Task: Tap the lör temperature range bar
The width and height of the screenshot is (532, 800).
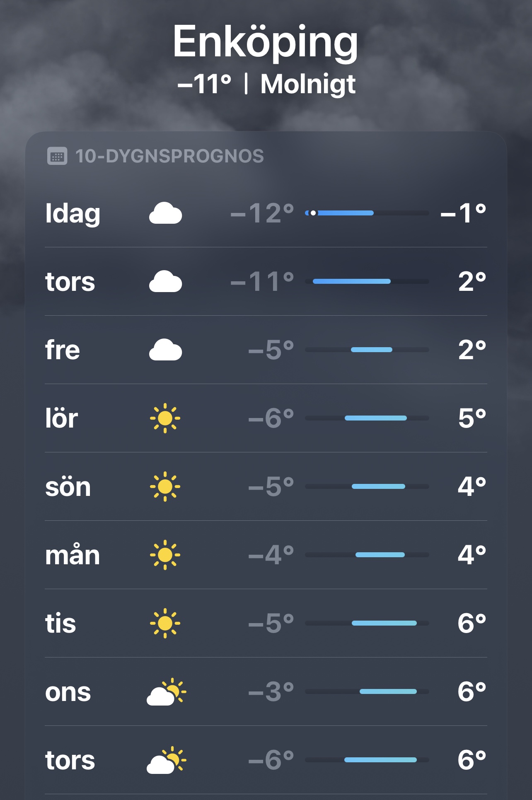Action: (367, 418)
